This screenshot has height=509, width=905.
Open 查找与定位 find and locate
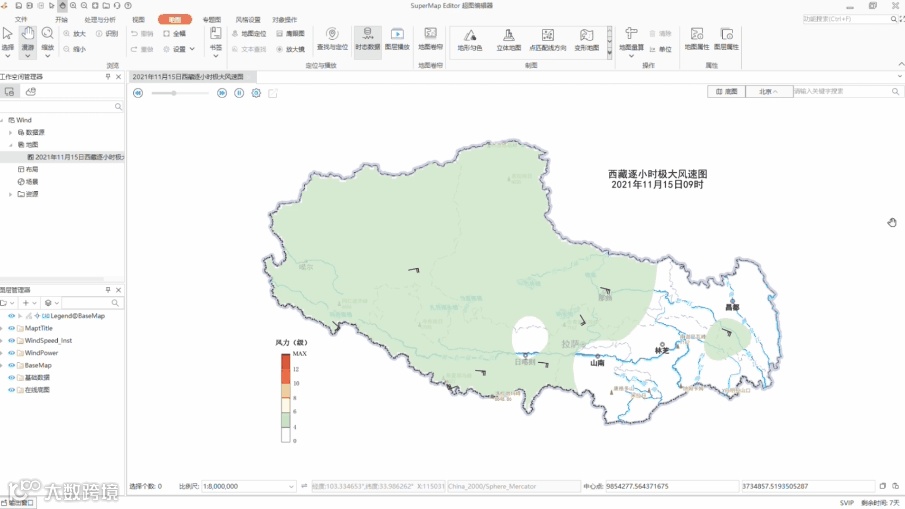pos(332,39)
